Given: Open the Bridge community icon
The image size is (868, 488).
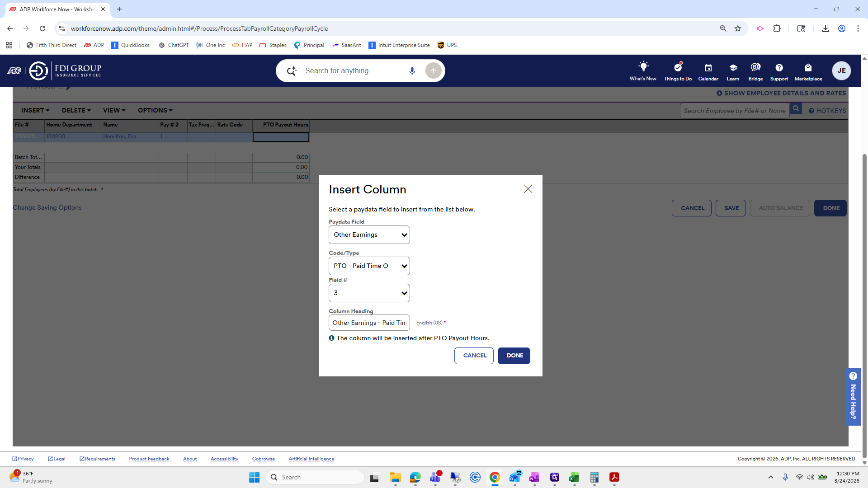Looking at the screenshot, I should point(755,67).
